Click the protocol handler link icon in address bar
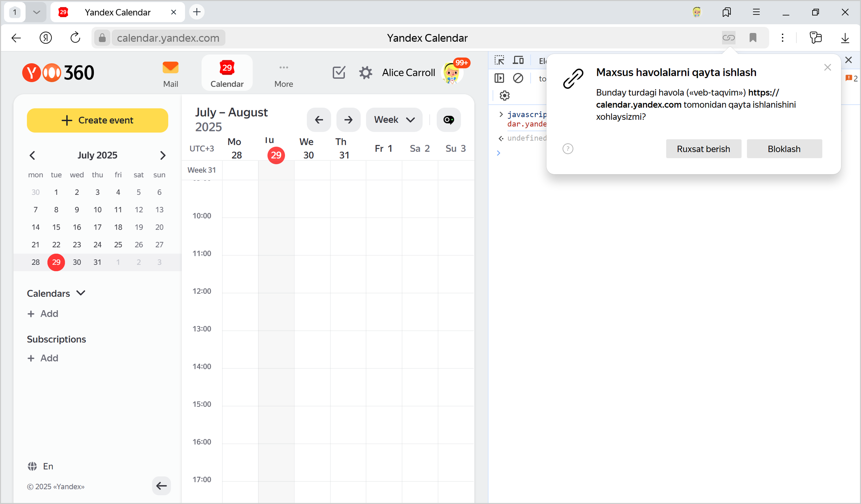Image resolution: width=861 pixels, height=504 pixels. (728, 38)
